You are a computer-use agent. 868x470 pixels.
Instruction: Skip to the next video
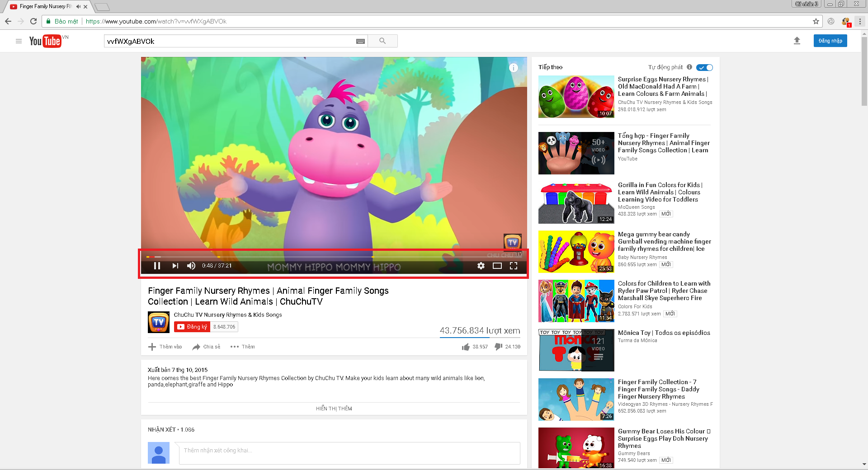(x=175, y=266)
